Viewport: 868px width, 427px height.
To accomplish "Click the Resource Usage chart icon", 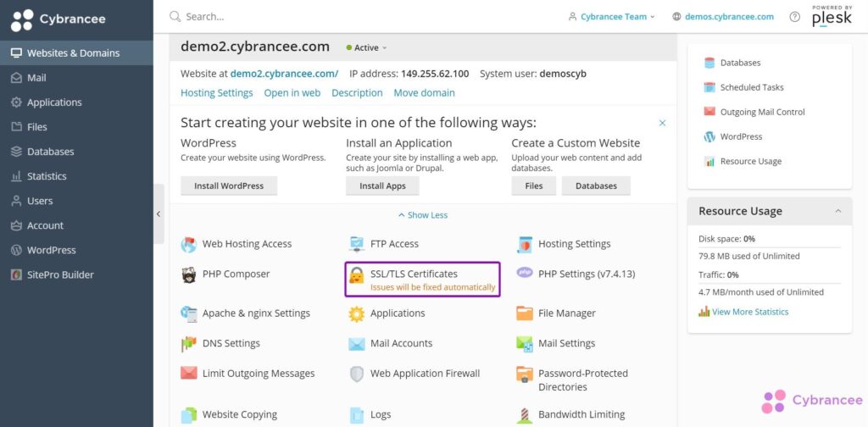I will [x=709, y=162].
